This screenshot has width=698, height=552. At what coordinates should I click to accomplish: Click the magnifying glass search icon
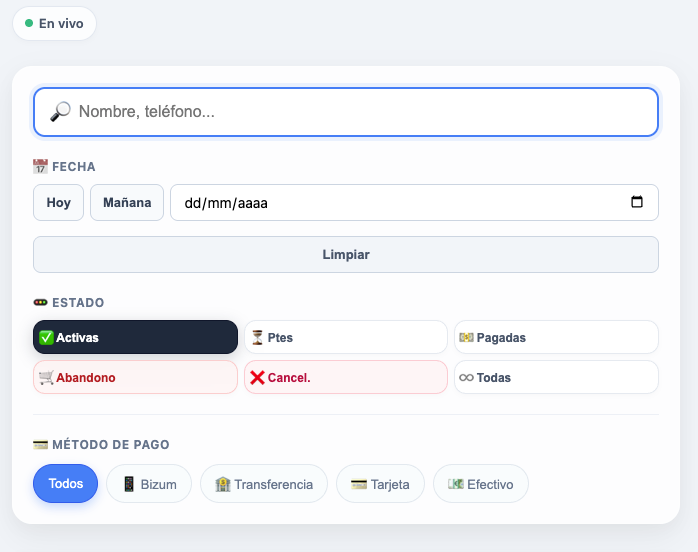point(60,111)
